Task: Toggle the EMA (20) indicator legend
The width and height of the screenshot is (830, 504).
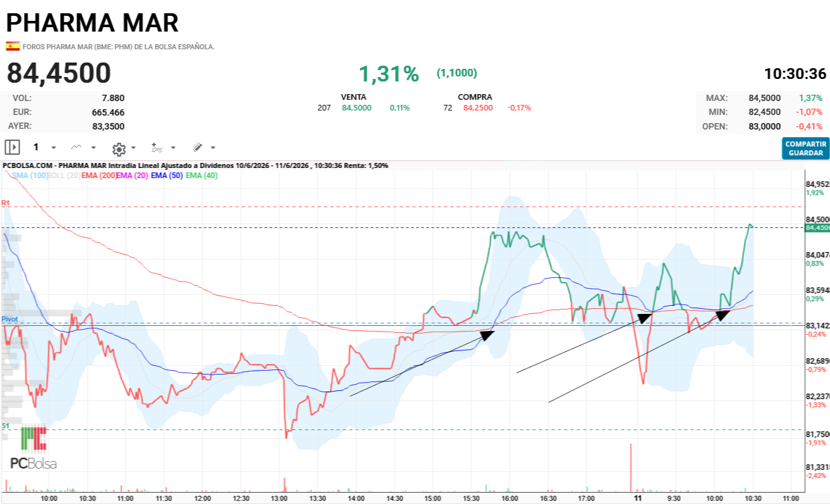Action: pos(132,176)
